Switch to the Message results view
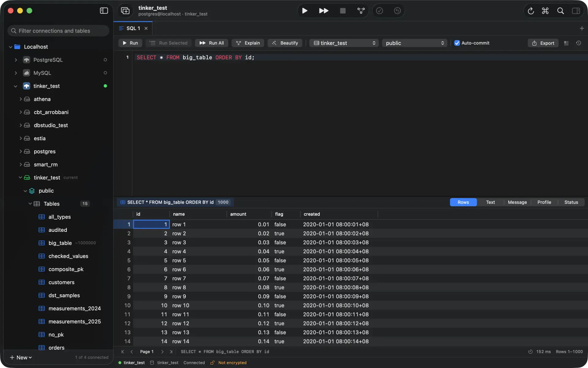The width and height of the screenshot is (588, 368). [517, 202]
